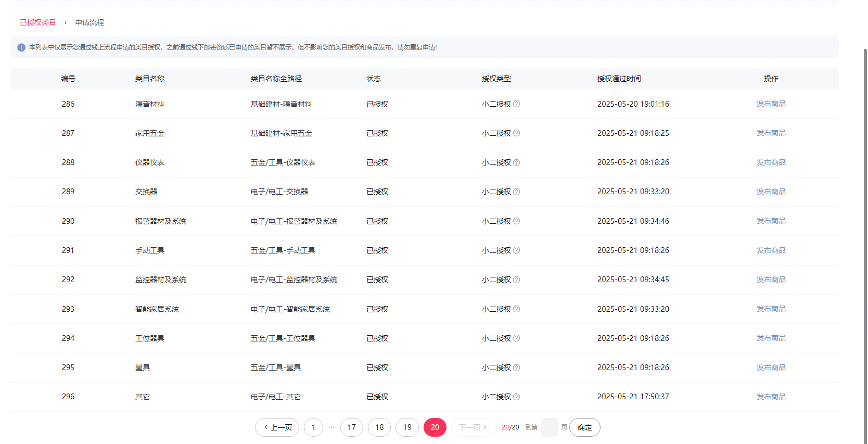Click the blue info icon in notice banner
This screenshot has width=868, height=444.
(21, 47)
